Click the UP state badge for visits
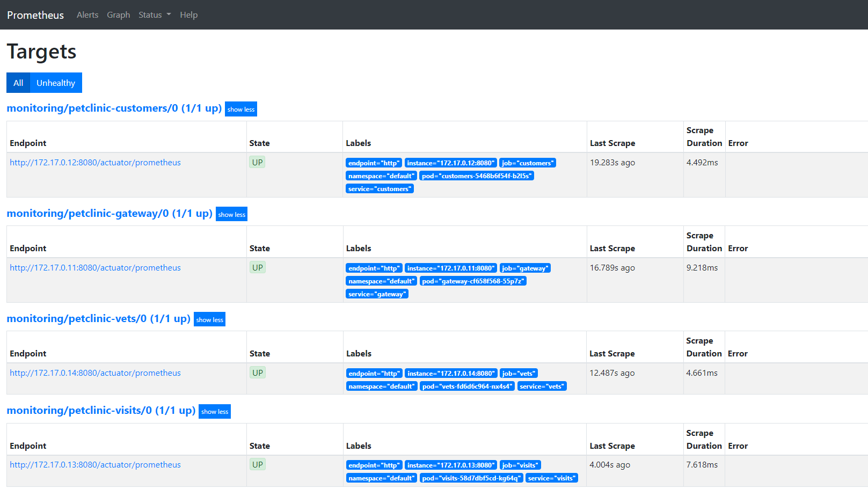Viewport: 868px width, 496px height. [x=258, y=464]
